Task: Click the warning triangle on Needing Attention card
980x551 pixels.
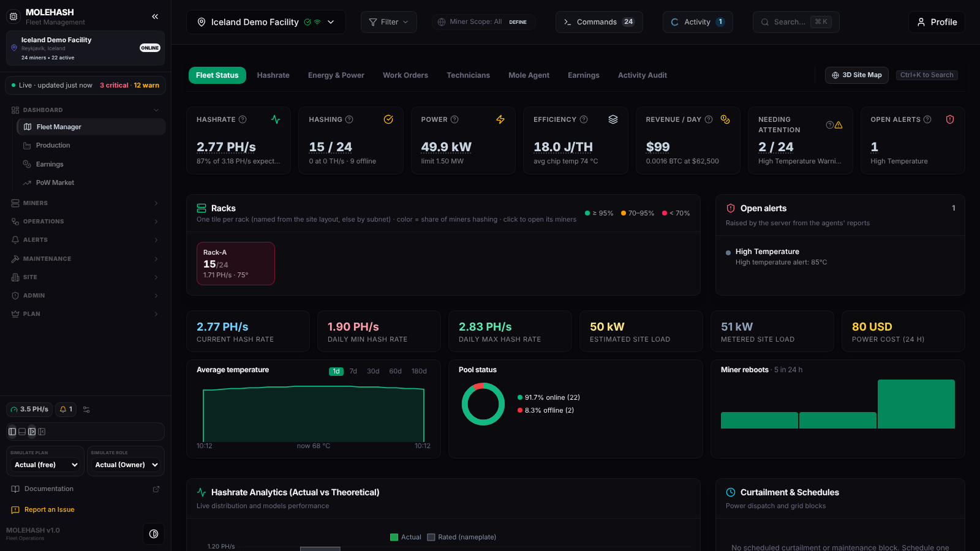Action: click(x=839, y=125)
